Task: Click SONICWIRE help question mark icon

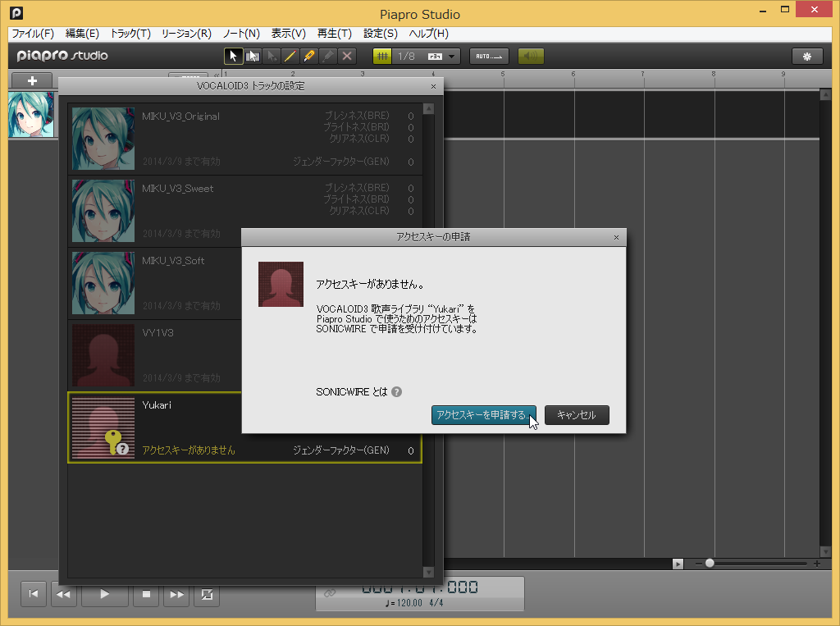Action: [x=396, y=392]
